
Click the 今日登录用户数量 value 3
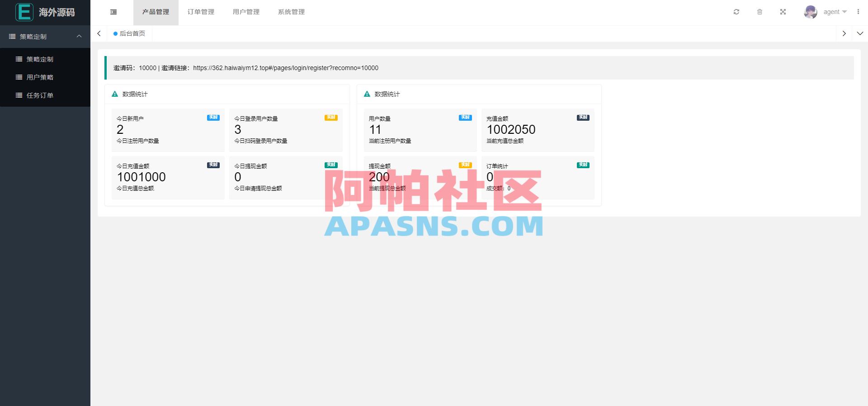238,130
